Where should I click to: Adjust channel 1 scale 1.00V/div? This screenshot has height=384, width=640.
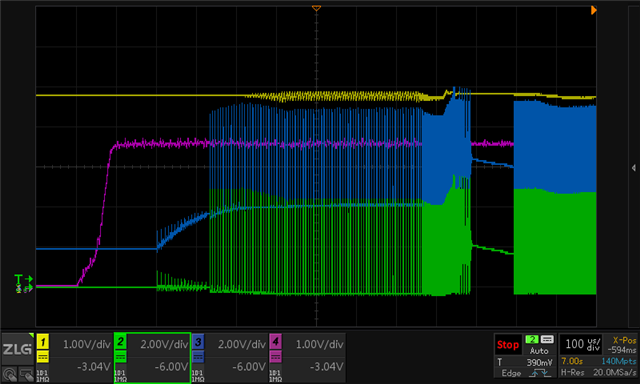[87, 344]
